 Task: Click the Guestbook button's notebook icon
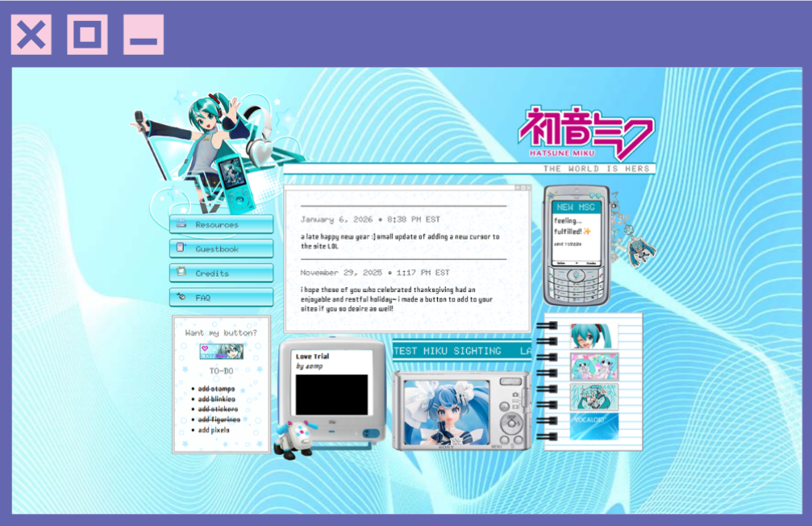click(x=181, y=248)
